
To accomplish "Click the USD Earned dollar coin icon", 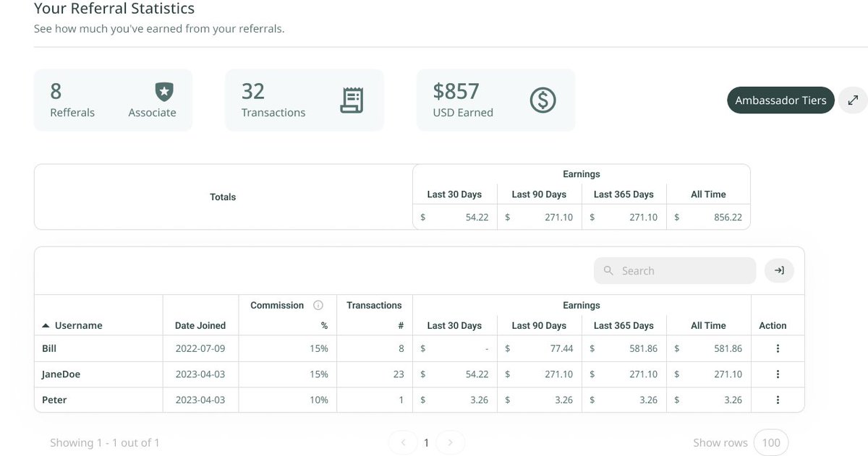I will tap(542, 100).
